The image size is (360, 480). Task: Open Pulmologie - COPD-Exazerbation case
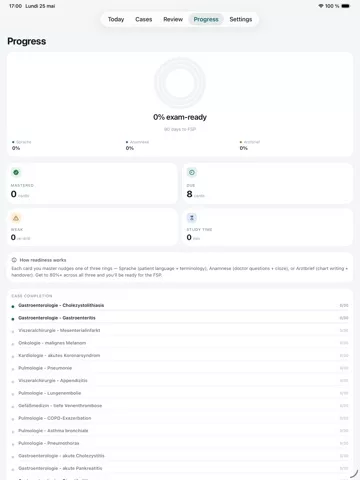point(180,418)
